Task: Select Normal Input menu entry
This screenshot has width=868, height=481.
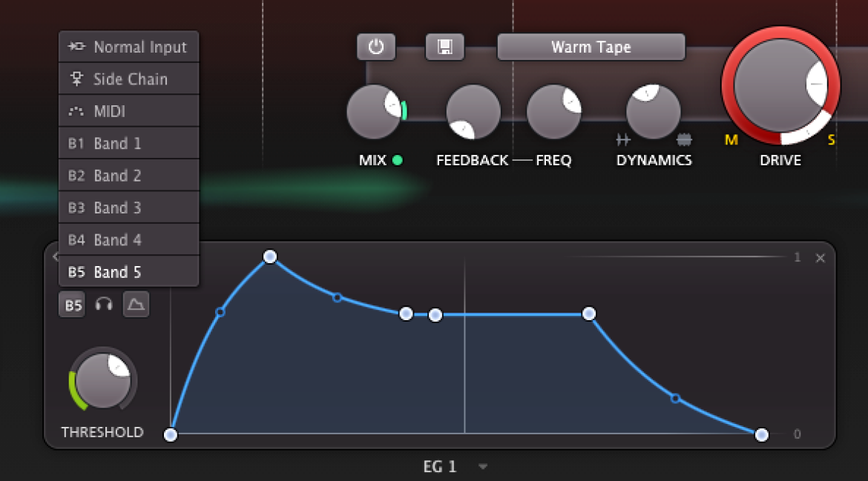Action: click(x=128, y=47)
